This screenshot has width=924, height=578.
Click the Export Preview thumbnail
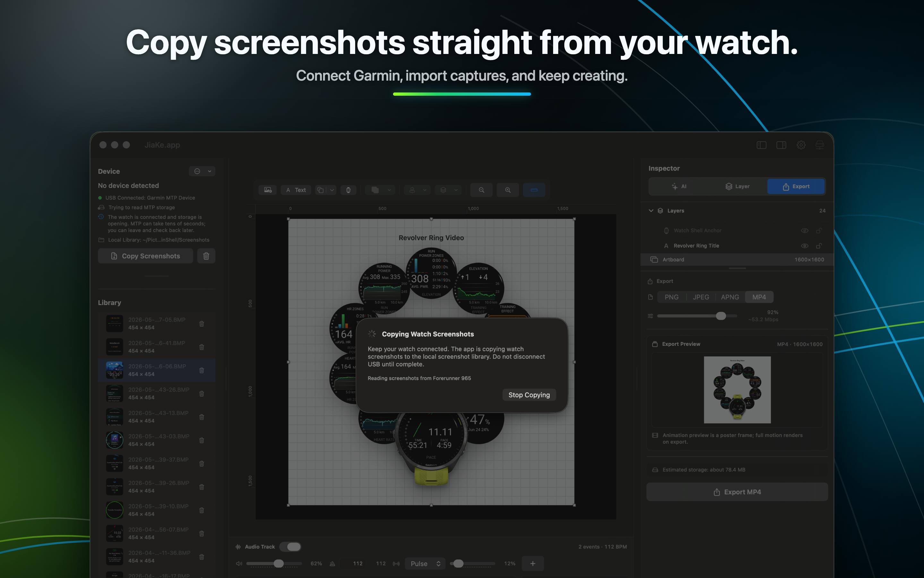coord(737,390)
